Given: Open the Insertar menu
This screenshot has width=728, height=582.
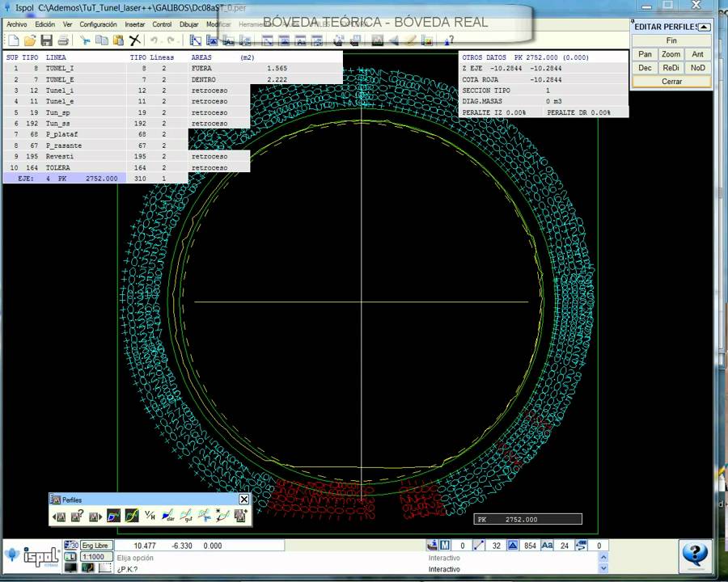Looking at the screenshot, I should (134, 24).
